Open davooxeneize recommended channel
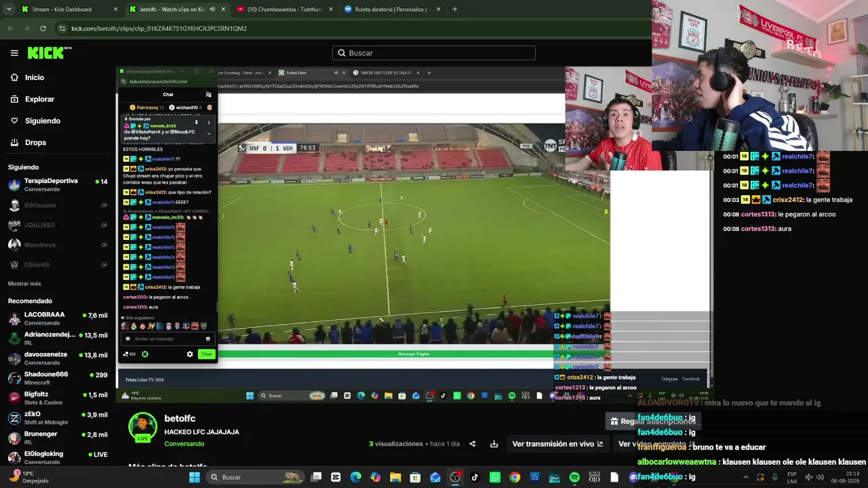 (x=58, y=358)
